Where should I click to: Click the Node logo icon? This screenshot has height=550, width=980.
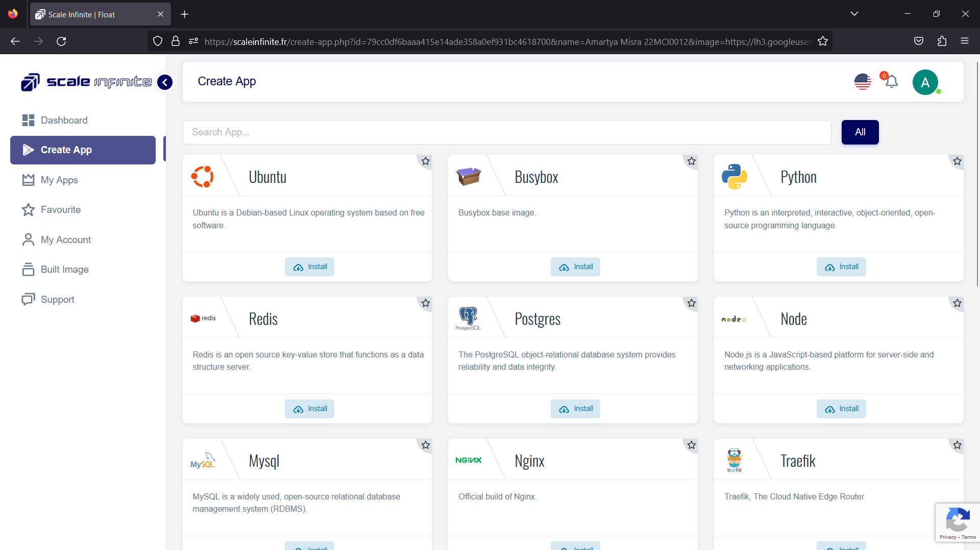(734, 319)
